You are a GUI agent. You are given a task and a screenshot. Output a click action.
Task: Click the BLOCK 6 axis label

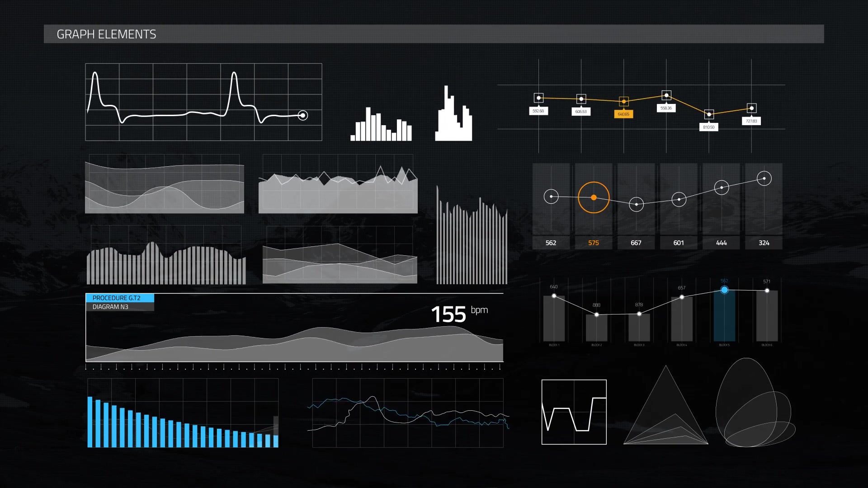pos(767,345)
